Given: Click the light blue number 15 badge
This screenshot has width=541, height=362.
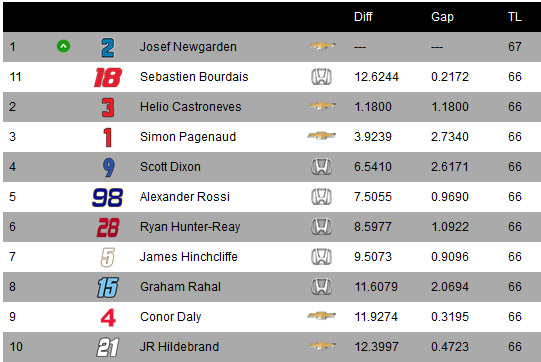Looking at the screenshot, I should [108, 287].
